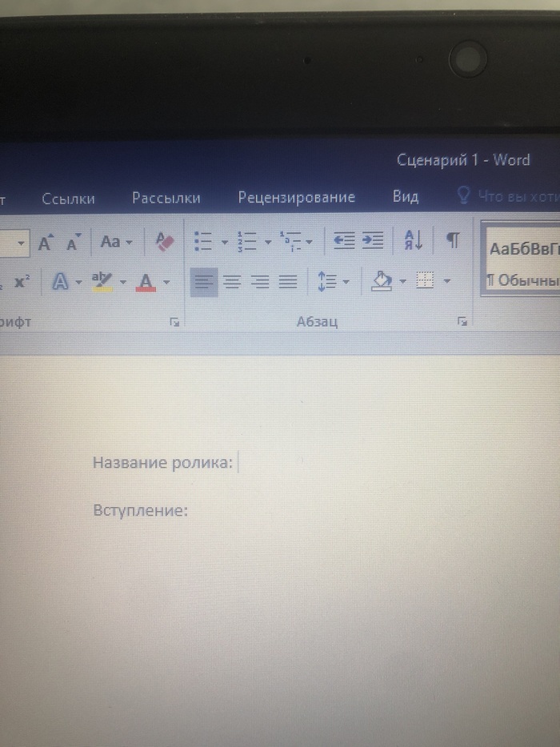Open the borders dropdown arrow
The width and height of the screenshot is (560, 747).
[x=446, y=281]
